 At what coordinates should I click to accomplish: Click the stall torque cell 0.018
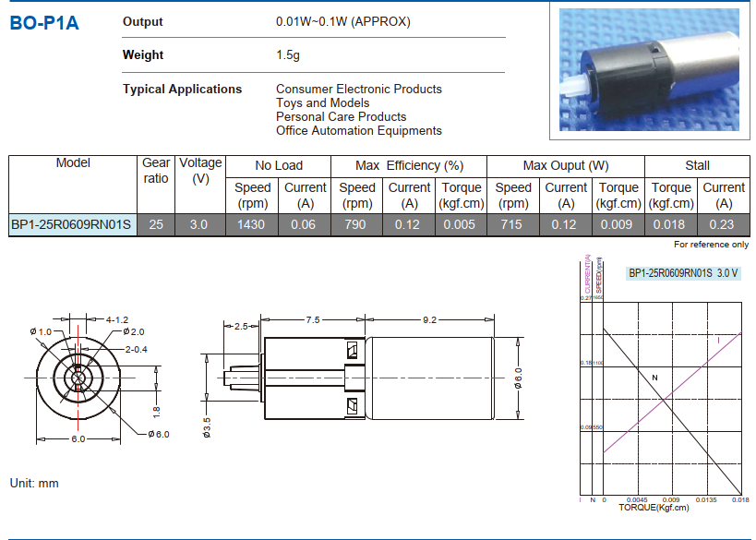point(669,224)
